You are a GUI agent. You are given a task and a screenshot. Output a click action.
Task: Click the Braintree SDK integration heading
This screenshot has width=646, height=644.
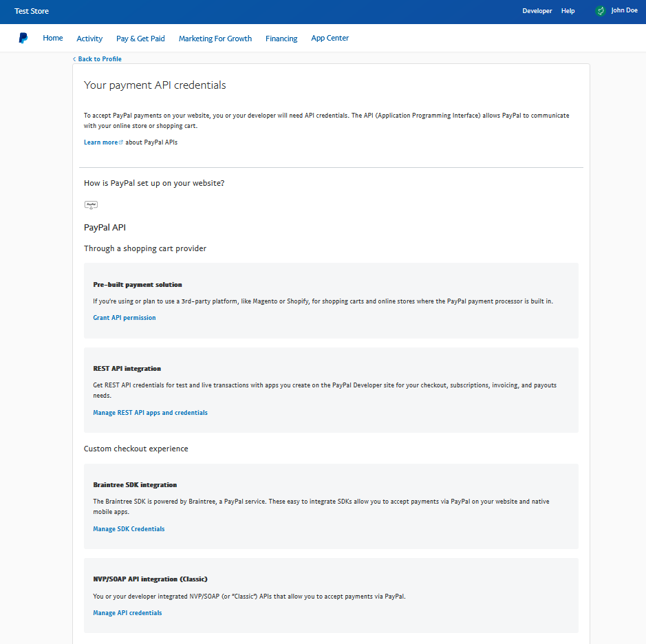tap(135, 485)
